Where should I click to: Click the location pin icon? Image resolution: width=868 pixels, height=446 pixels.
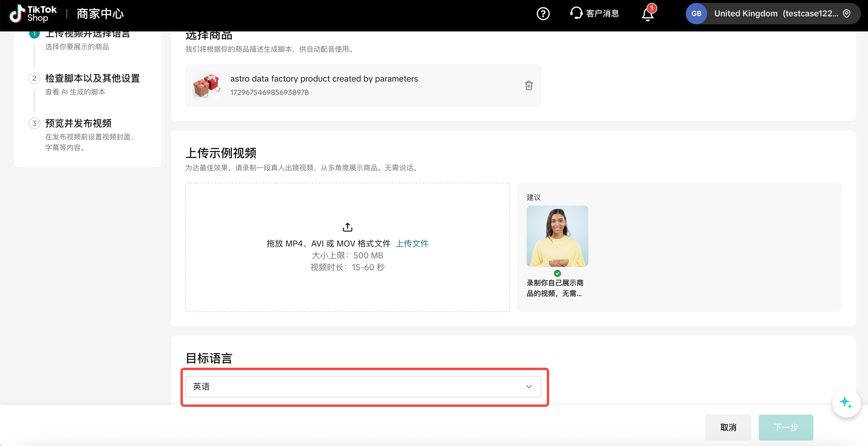pyautogui.click(x=846, y=14)
